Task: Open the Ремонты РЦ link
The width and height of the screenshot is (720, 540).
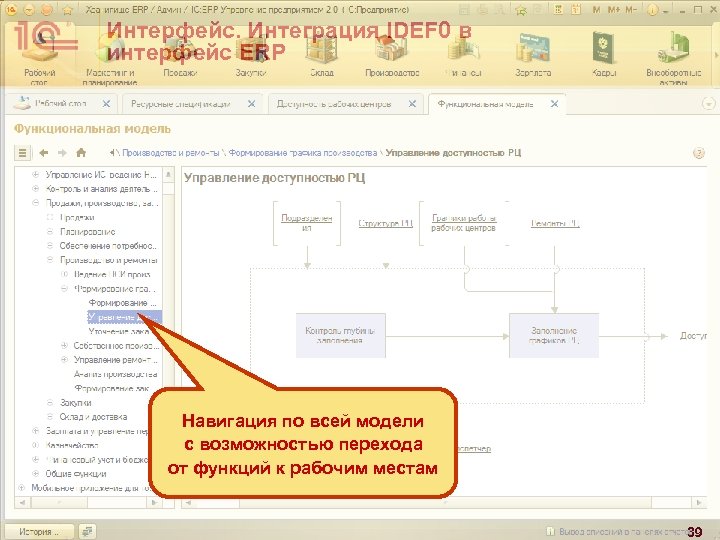Action: pos(555,224)
